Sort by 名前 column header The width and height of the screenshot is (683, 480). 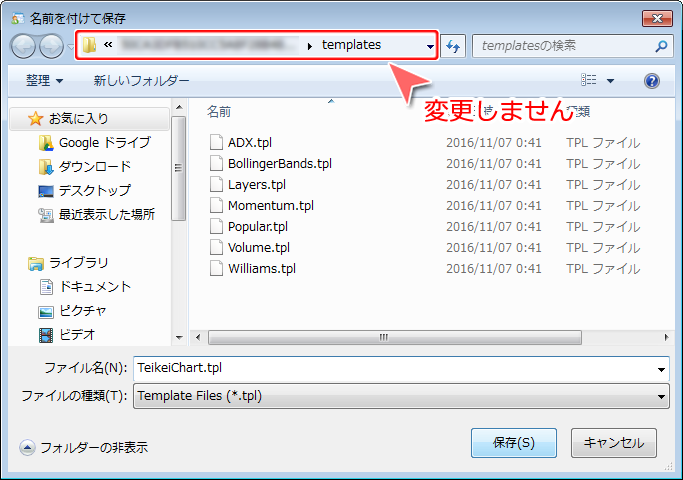pos(219,112)
